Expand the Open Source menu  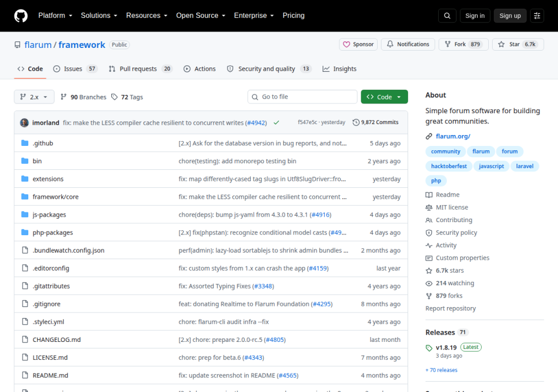pos(201,16)
